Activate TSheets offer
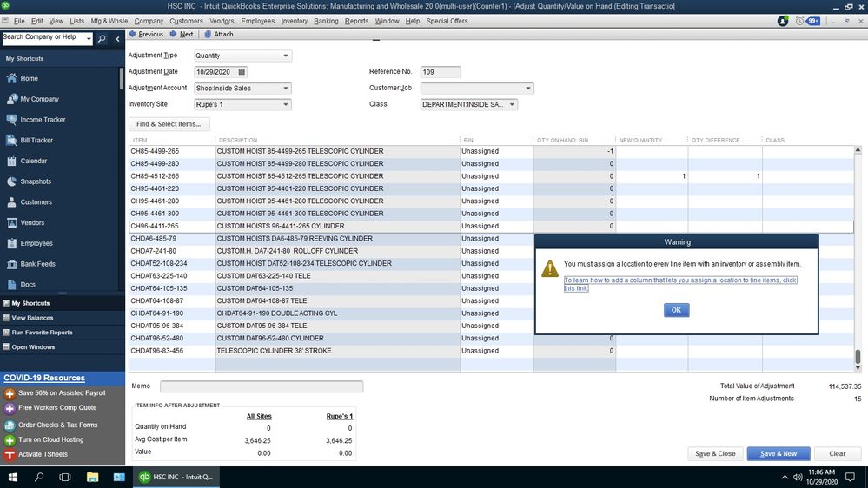The height and width of the screenshot is (488, 868). (x=43, y=454)
